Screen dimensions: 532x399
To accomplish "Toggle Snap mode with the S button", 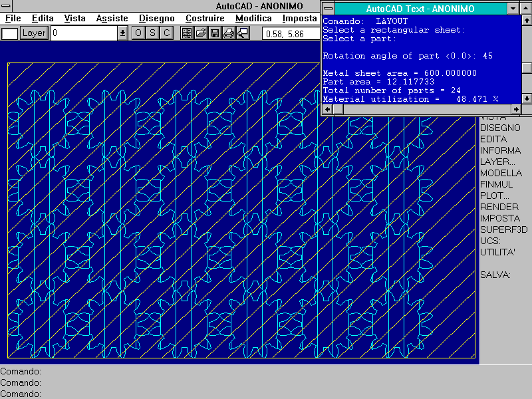I will point(152,33).
